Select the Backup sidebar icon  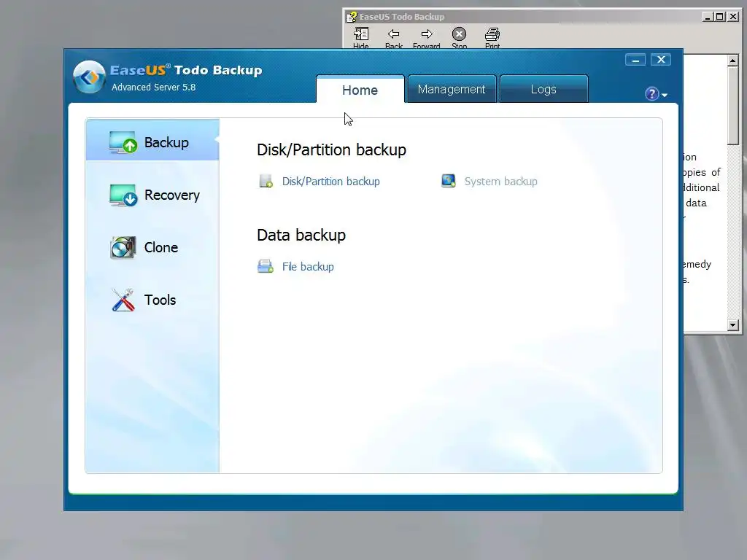tap(123, 142)
